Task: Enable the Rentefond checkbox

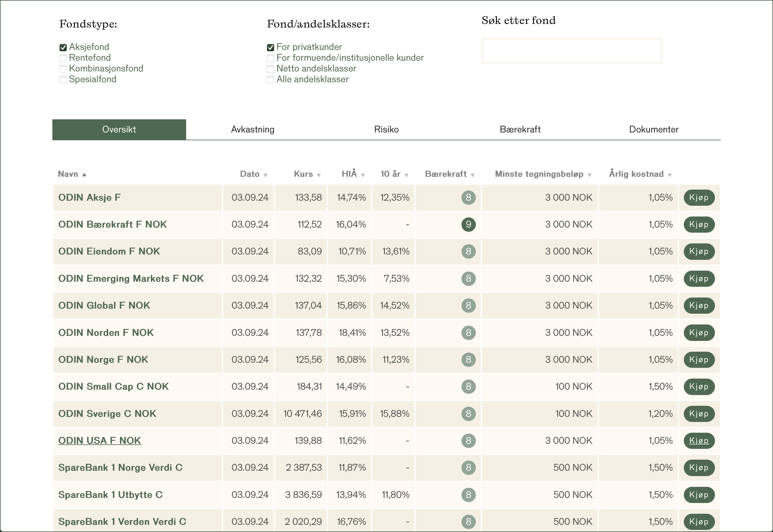Action: pos(63,58)
